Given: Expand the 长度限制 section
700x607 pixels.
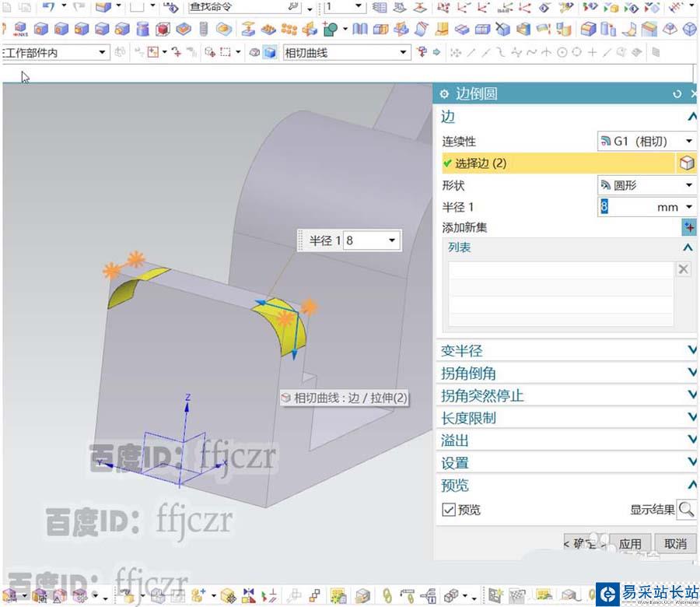Looking at the screenshot, I should tap(566, 418).
